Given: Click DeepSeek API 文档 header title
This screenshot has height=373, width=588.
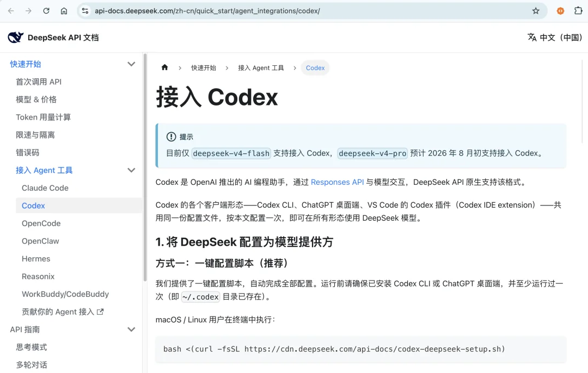Looking at the screenshot, I should [x=63, y=38].
